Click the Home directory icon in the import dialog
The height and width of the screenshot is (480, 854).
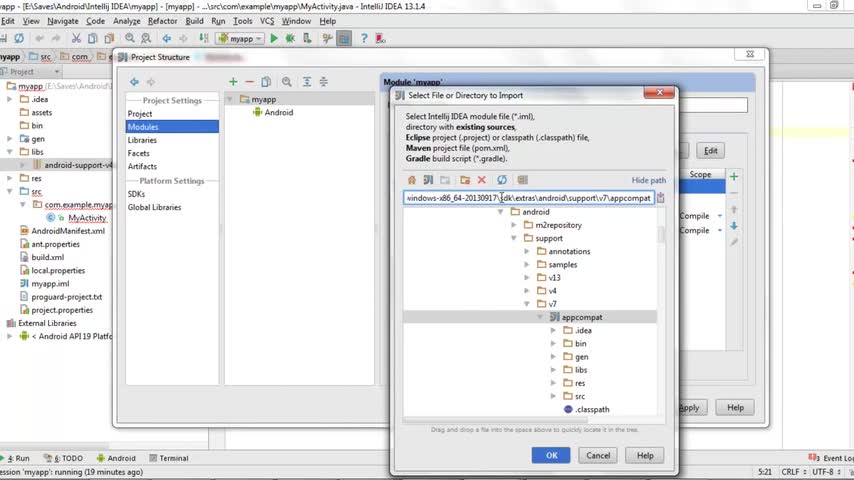[x=412, y=180]
